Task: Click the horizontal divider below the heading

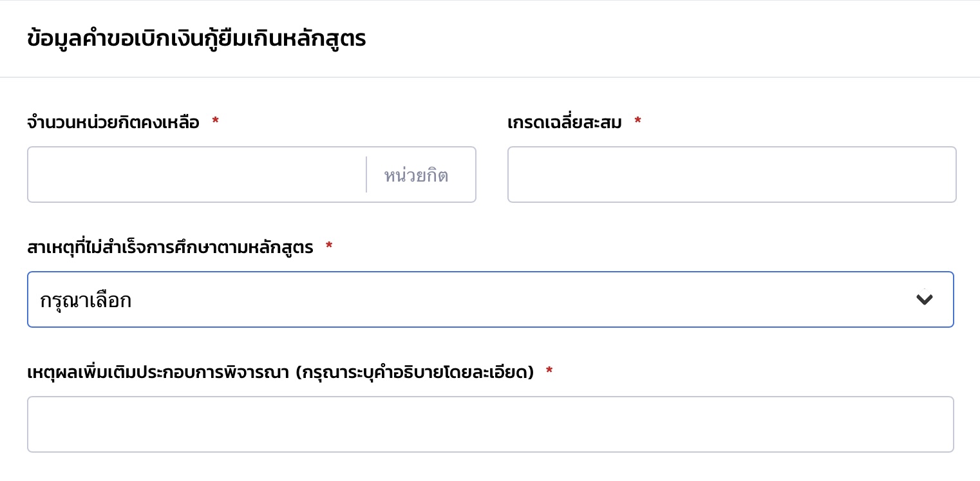Action: (x=489, y=77)
